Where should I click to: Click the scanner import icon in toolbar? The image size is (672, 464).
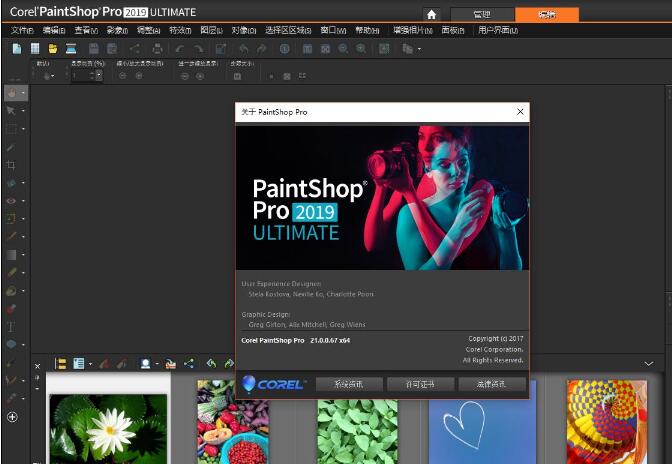point(71,49)
